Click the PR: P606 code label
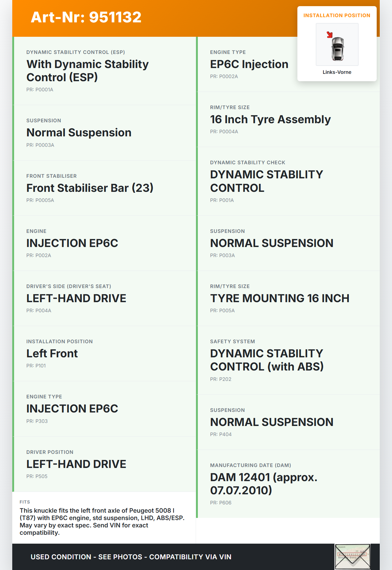Image resolution: width=392 pixels, height=570 pixels. (x=221, y=503)
